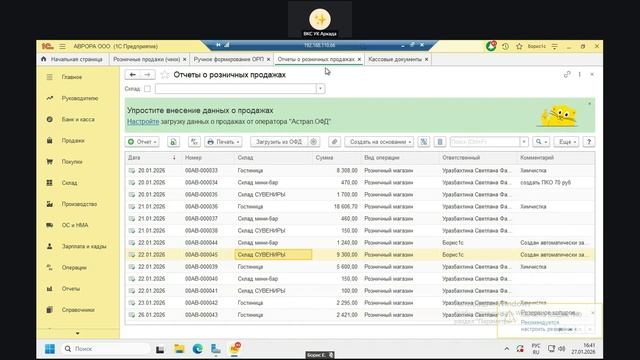
Task: Copy the link to this form
Action: 567,75
